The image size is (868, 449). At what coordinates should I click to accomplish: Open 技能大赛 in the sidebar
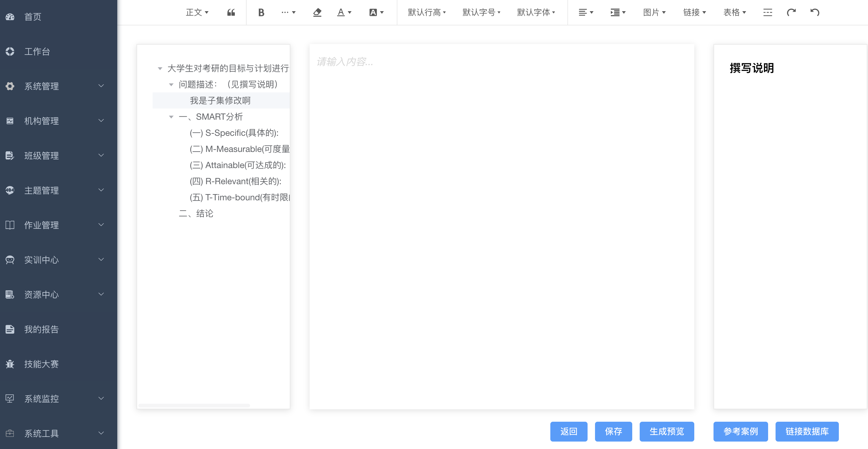coord(42,364)
